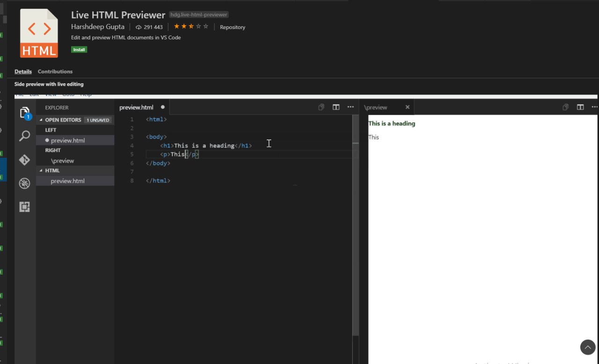The height and width of the screenshot is (364, 599).
Task: Click the opening <html> tag line
Action: [x=156, y=119]
